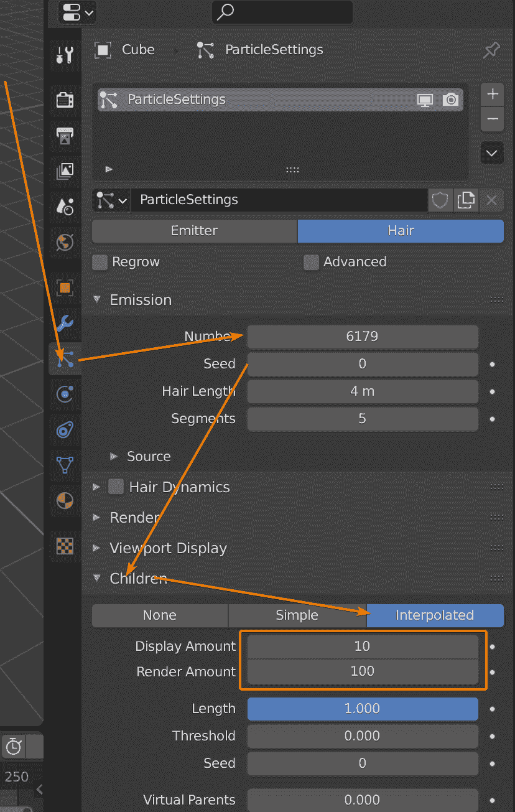Screen dimensions: 515x812
Task: Click the Display Amount field
Action: (x=363, y=646)
